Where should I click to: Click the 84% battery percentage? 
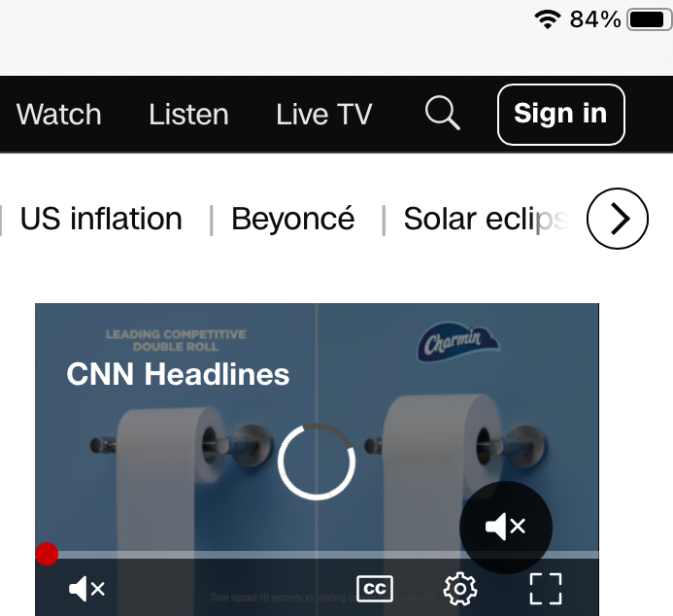[595, 19]
